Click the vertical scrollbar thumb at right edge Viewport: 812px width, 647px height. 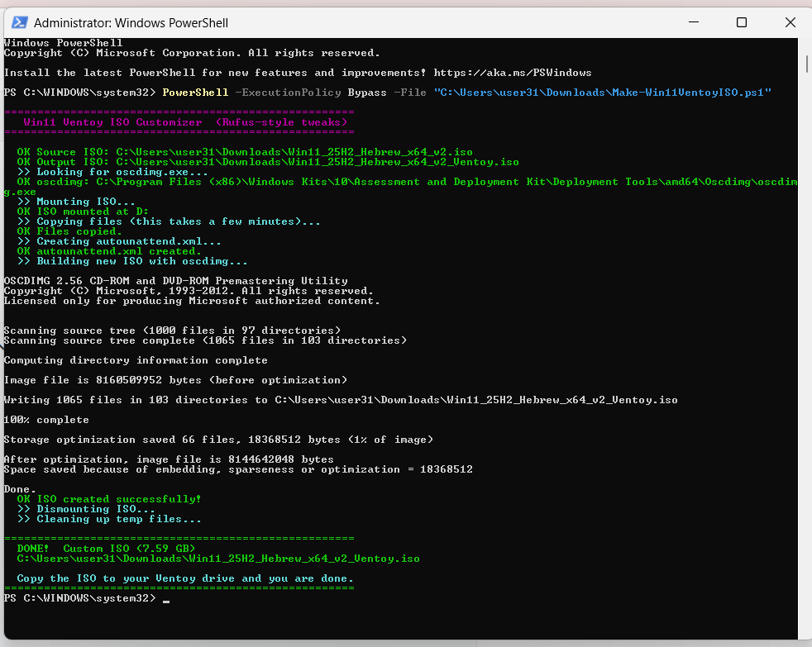(x=806, y=64)
